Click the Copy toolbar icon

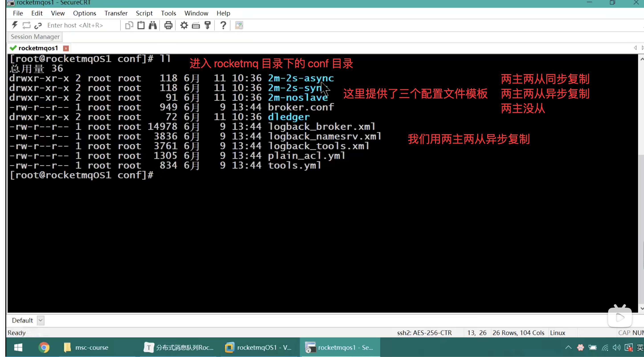click(129, 25)
